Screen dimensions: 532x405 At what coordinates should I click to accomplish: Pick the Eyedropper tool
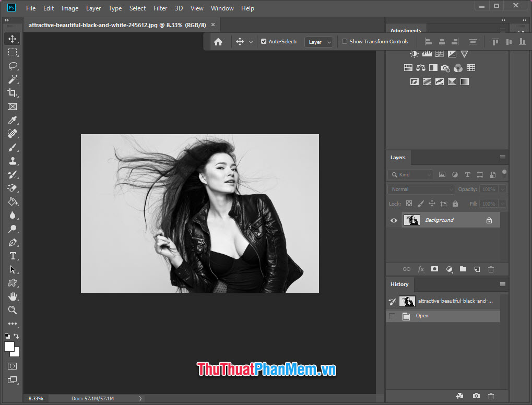point(13,120)
